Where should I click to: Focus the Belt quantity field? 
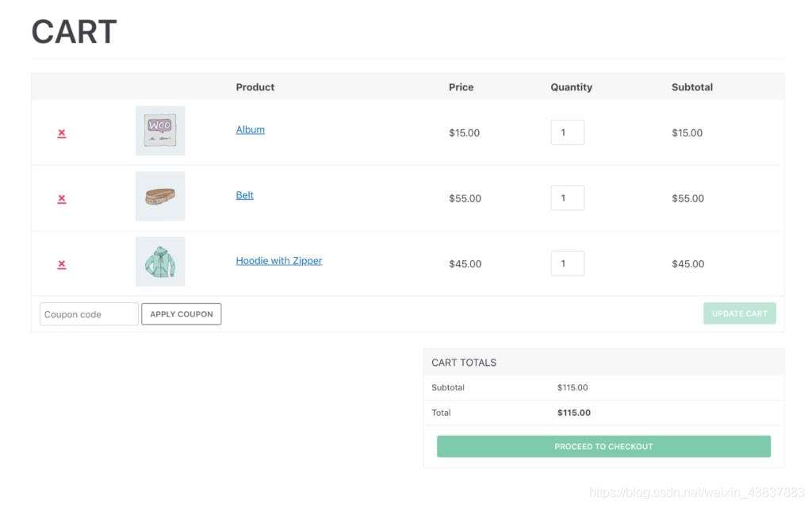click(x=568, y=198)
